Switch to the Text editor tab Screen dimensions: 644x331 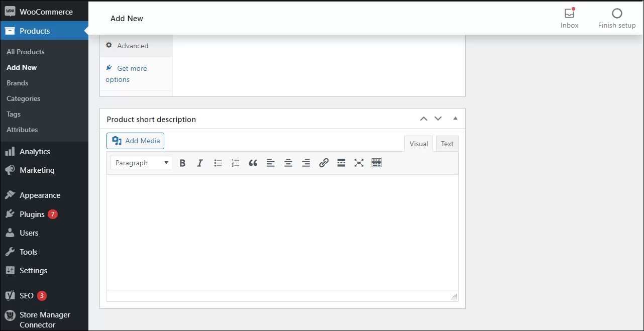pos(447,143)
